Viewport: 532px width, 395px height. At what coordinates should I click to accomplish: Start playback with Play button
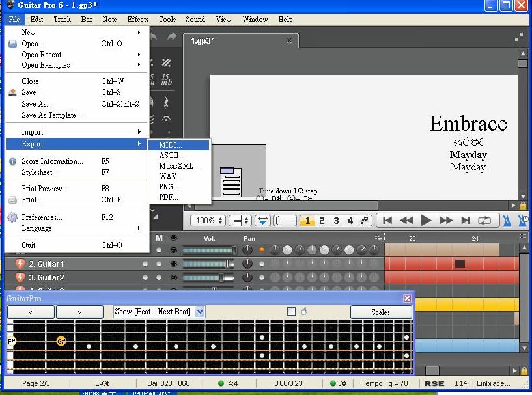(x=426, y=221)
